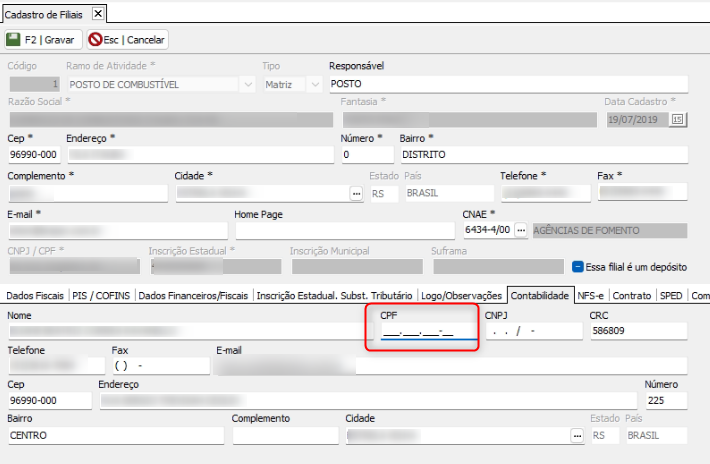
Task: Select the Dados Financeiros/Fiscais tab
Action: 193,295
